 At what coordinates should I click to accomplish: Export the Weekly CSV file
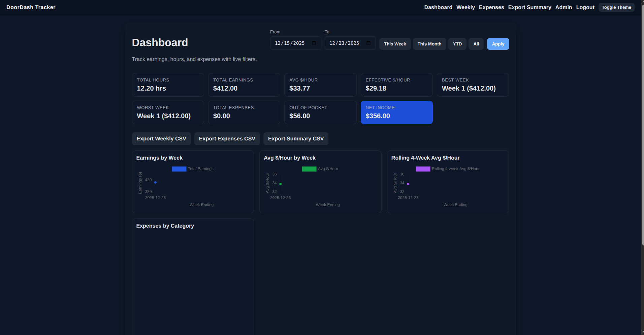pyautogui.click(x=161, y=138)
